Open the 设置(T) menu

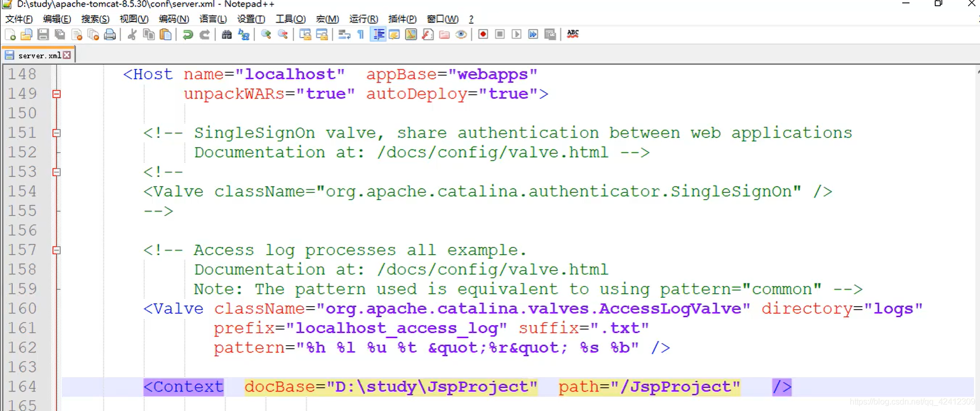click(251, 19)
